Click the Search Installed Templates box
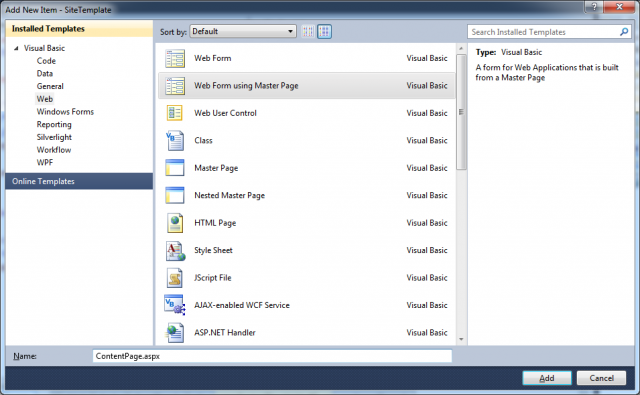Image resolution: width=640 pixels, height=395 pixels. 549,32
